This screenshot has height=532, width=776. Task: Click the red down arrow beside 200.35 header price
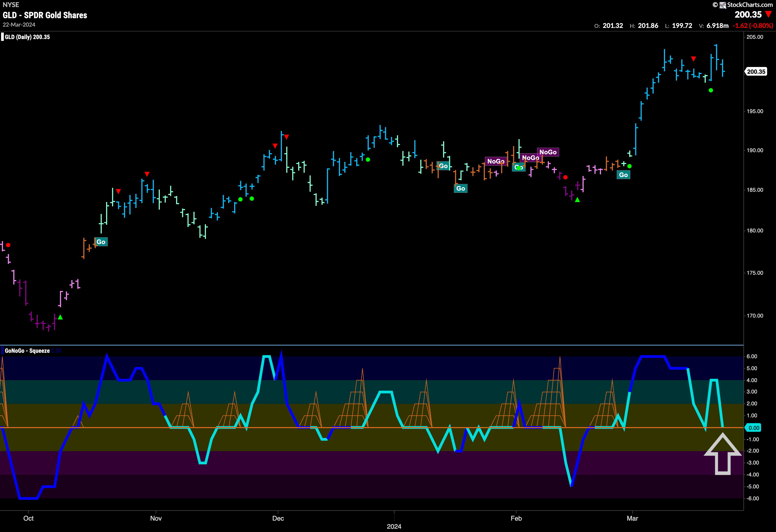click(x=769, y=14)
